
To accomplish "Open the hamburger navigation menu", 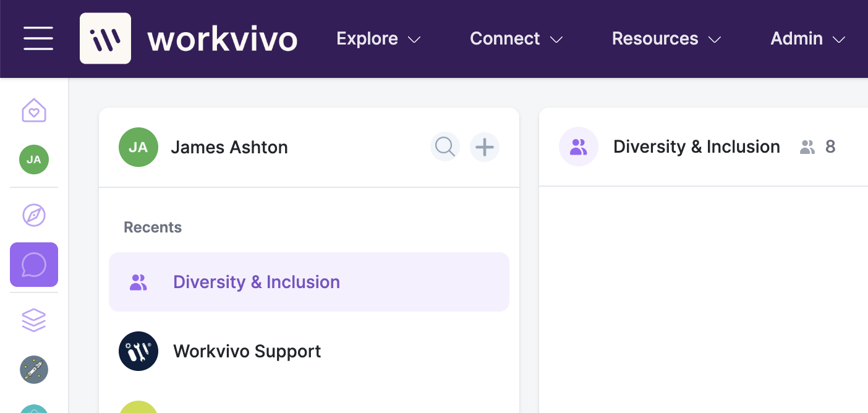I will coord(38,38).
